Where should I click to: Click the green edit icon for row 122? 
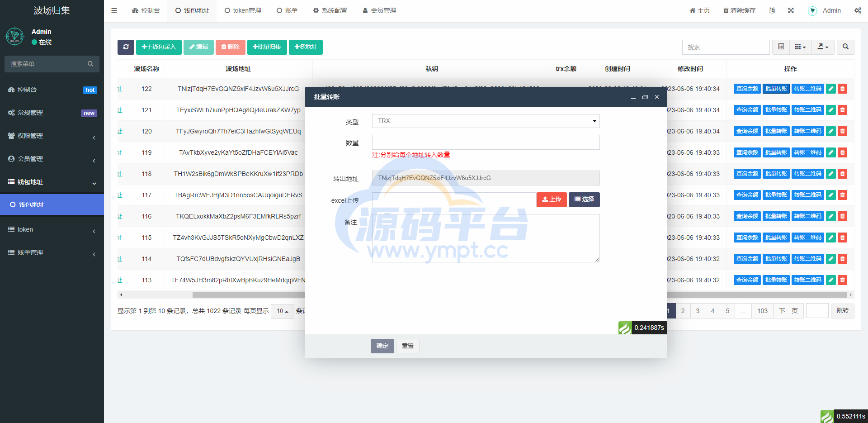831,89
